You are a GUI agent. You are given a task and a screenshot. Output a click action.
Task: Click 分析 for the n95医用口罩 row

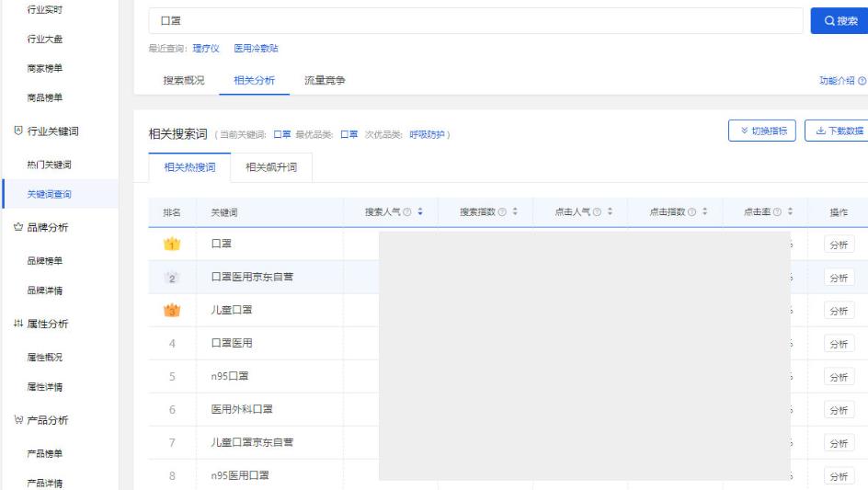pyautogui.click(x=839, y=476)
